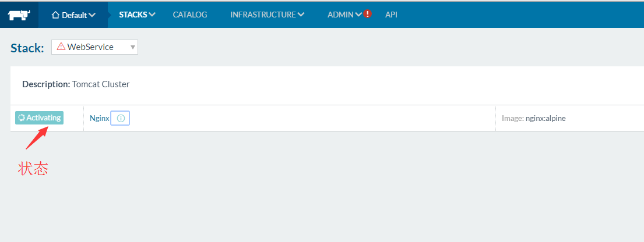The width and height of the screenshot is (644, 242).
Task: Open the ADMIN menu
Action: click(x=340, y=15)
